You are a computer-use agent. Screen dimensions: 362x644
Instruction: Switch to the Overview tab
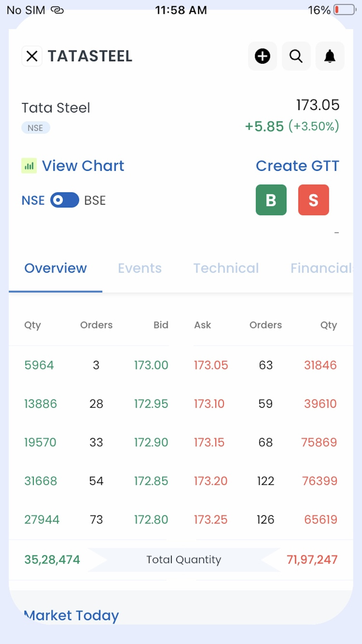click(x=55, y=268)
